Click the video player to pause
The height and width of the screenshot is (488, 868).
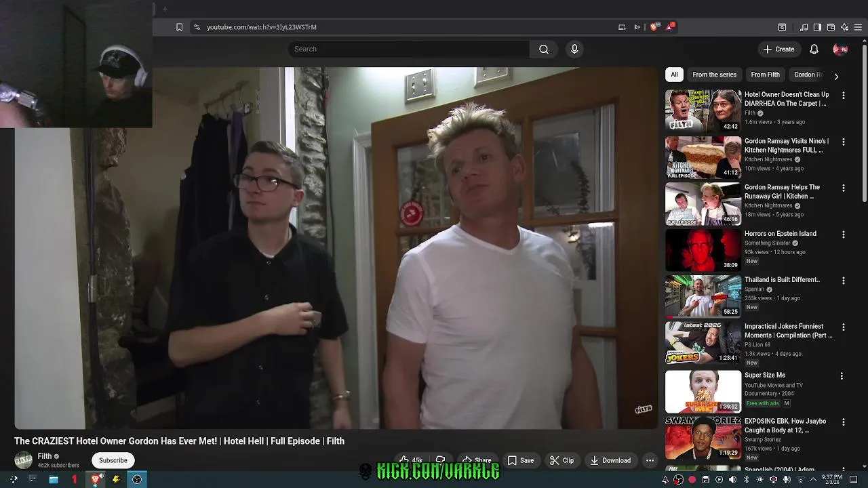(336, 248)
